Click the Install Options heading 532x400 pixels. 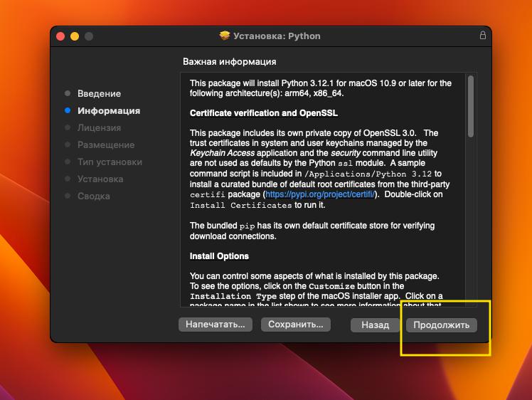click(x=219, y=256)
